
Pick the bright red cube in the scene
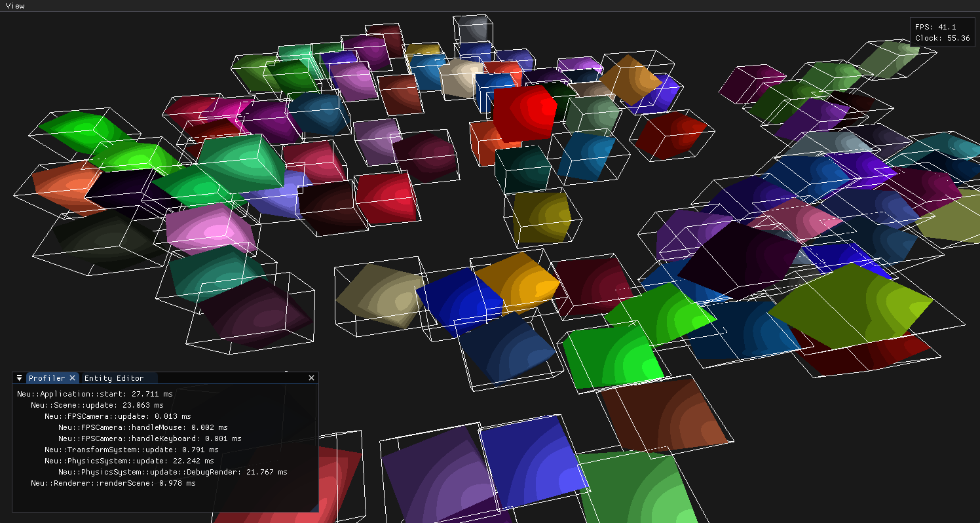[x=523, y=111]
